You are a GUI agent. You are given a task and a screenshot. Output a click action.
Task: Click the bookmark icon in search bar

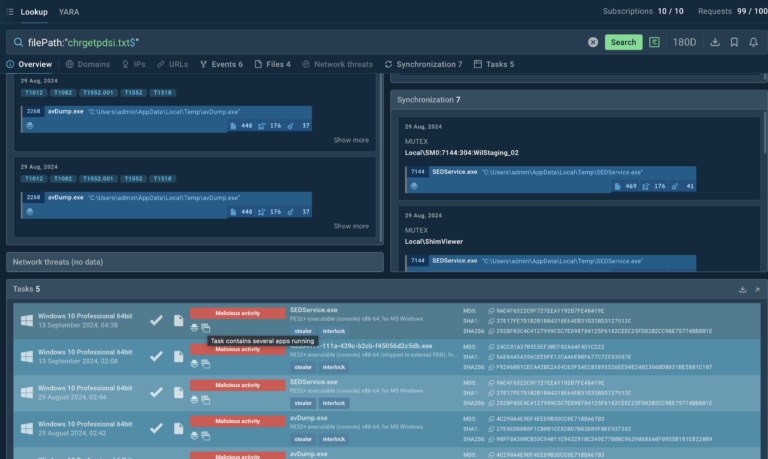[734, 42]
